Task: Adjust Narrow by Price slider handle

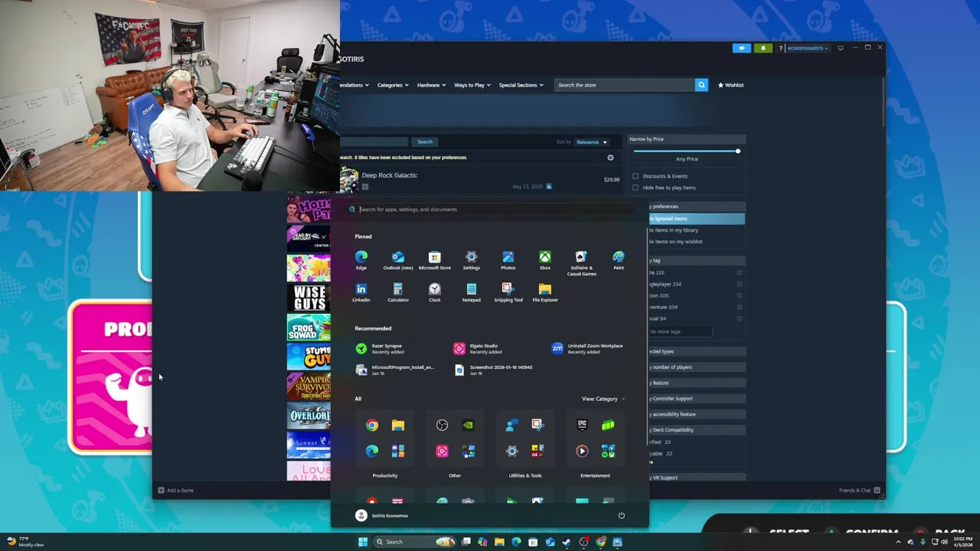Action: pos(738,152)
